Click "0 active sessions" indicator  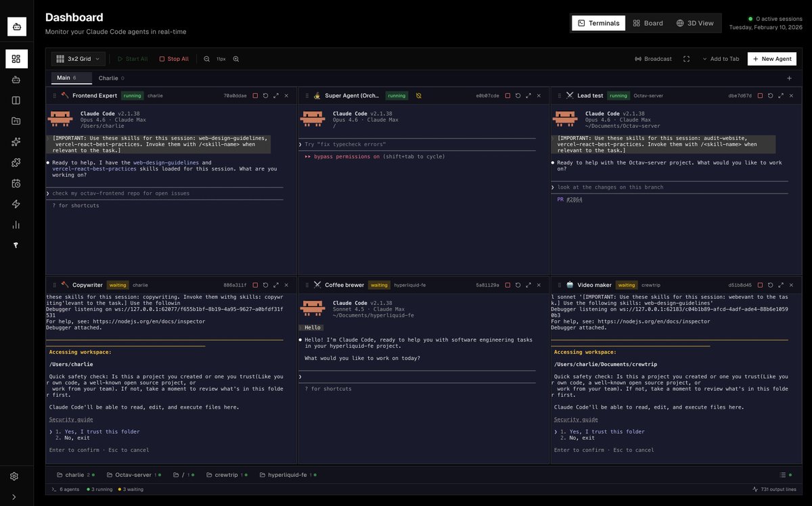coord(775,19)
